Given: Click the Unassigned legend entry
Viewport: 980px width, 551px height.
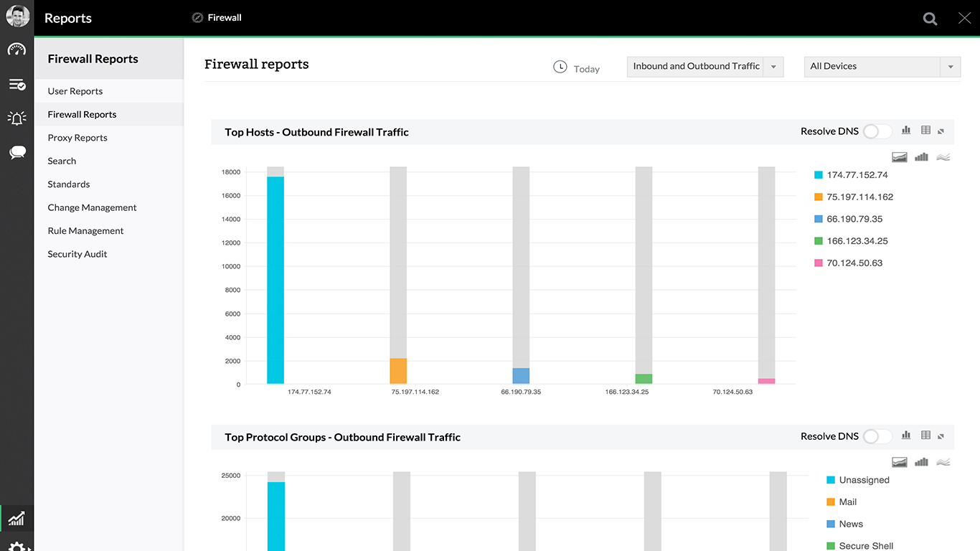Looking at the screenshot, I should (x=858, y=480).
